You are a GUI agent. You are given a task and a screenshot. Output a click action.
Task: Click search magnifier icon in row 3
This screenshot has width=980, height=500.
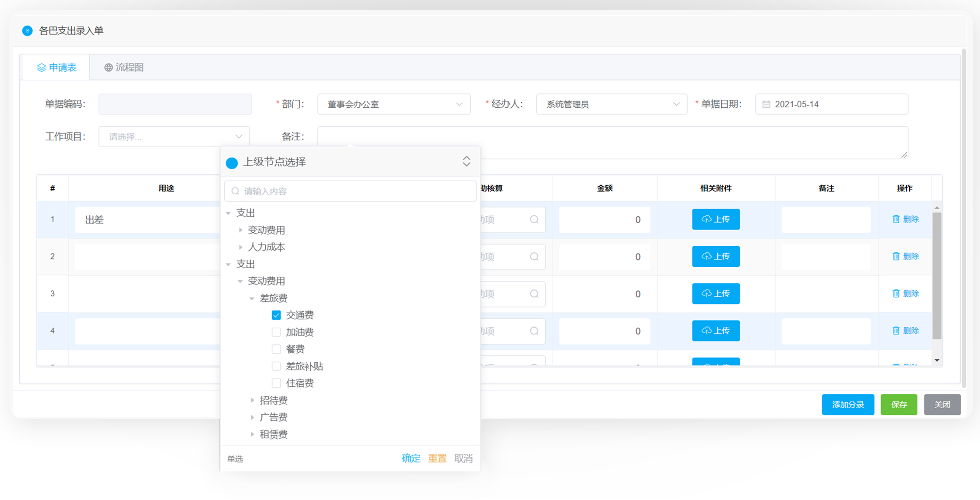tap(534, 293)
